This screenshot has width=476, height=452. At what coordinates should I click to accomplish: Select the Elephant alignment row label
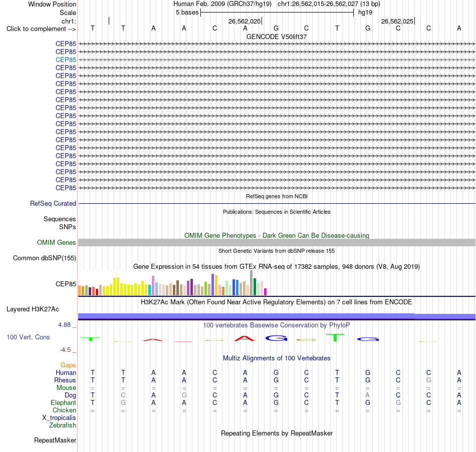(x=63, y=403)
